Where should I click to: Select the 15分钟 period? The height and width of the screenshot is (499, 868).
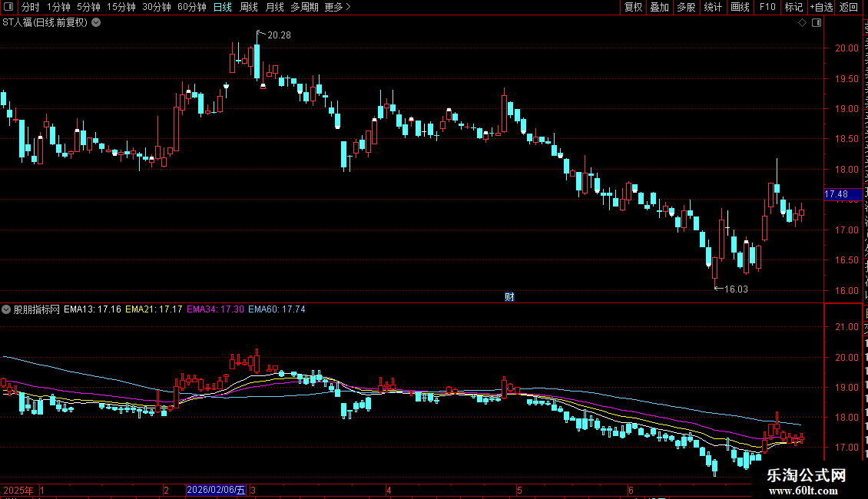point(121,7)
